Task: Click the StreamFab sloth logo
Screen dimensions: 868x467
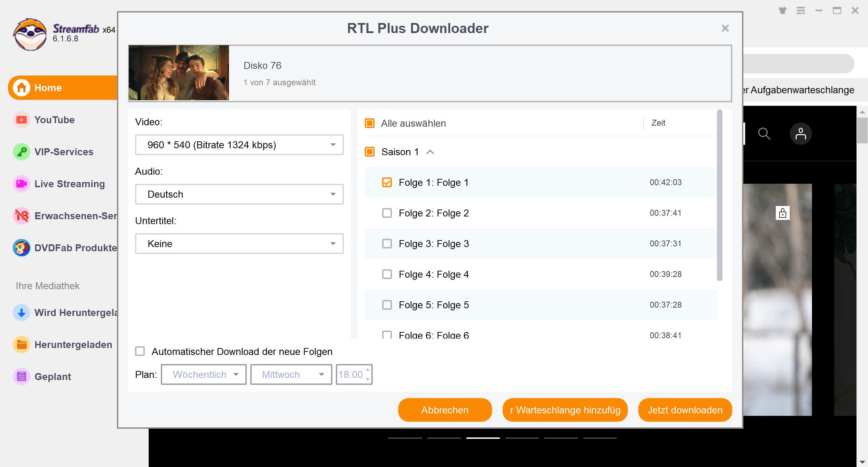Action: [30, 34]
